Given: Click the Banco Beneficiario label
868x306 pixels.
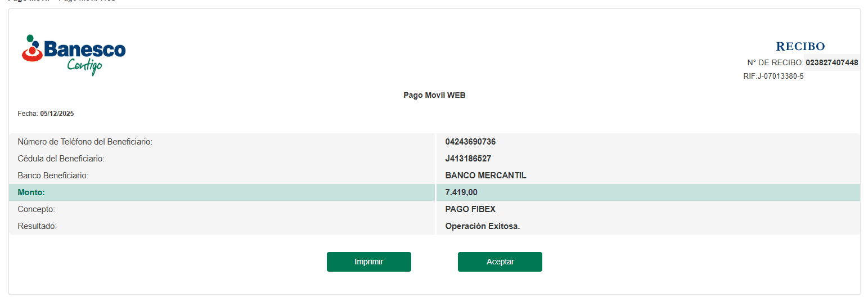Looking at the screenshot, I should (x=53, y=175).
